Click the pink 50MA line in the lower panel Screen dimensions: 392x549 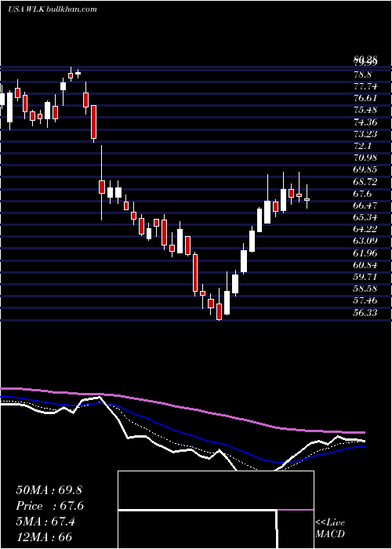[182, 407]
